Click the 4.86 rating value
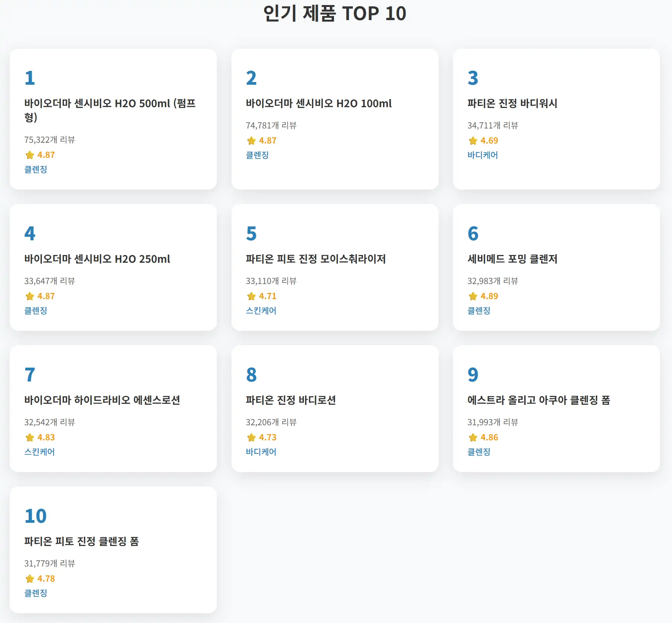 tap(489, 438)
